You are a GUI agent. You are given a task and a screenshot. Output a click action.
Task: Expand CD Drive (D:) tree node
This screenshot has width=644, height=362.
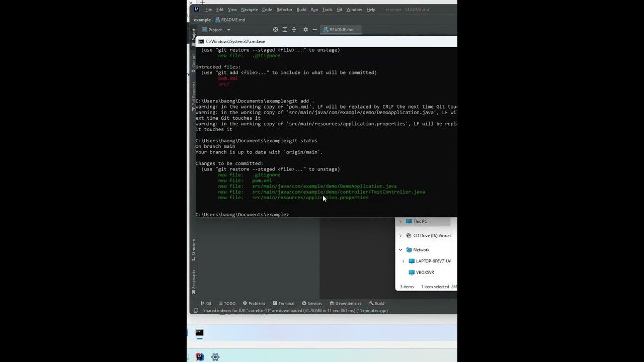pyautogui.click(x=400, y=235)
